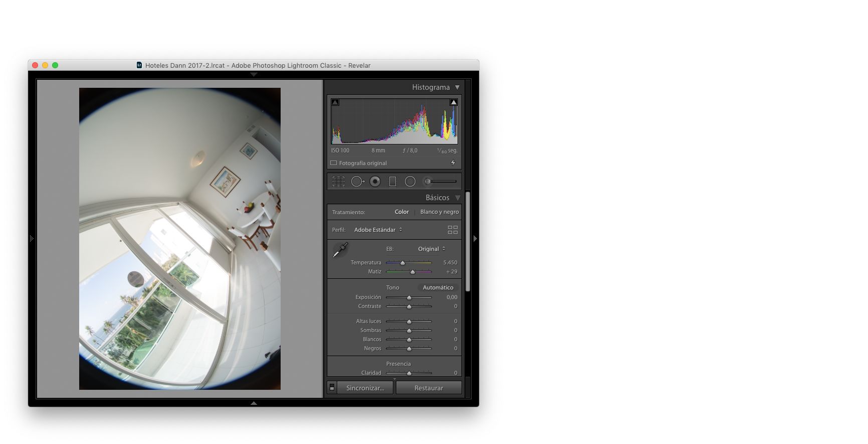Activate the Red Eye Correction tool
The height and width of the screenshot is (444, 868).
[x=375, y=182]
